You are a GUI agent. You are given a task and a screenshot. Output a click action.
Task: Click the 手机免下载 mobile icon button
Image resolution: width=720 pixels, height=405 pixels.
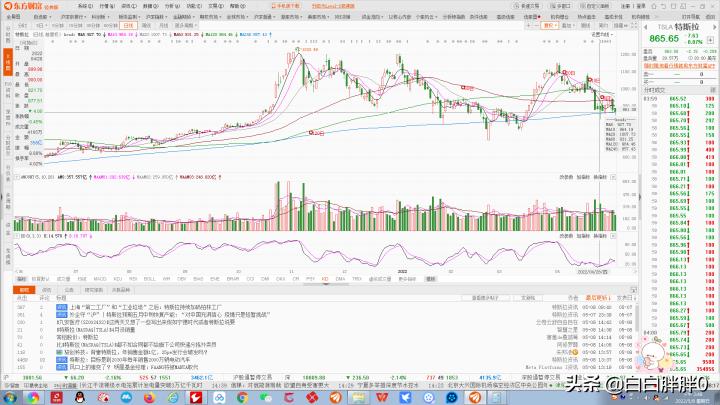pyautogui.click(x=288, y=5)
